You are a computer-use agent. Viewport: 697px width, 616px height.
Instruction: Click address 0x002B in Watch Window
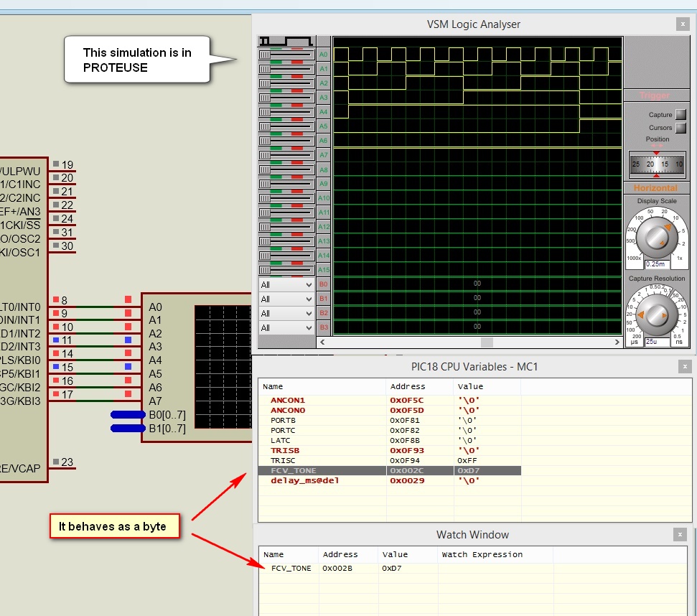337,569
